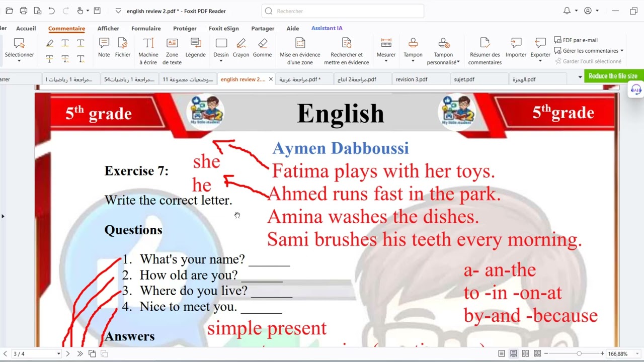Click the zoom in plus button
Viewport: 644px width, 362px height.
coord(602,354)
